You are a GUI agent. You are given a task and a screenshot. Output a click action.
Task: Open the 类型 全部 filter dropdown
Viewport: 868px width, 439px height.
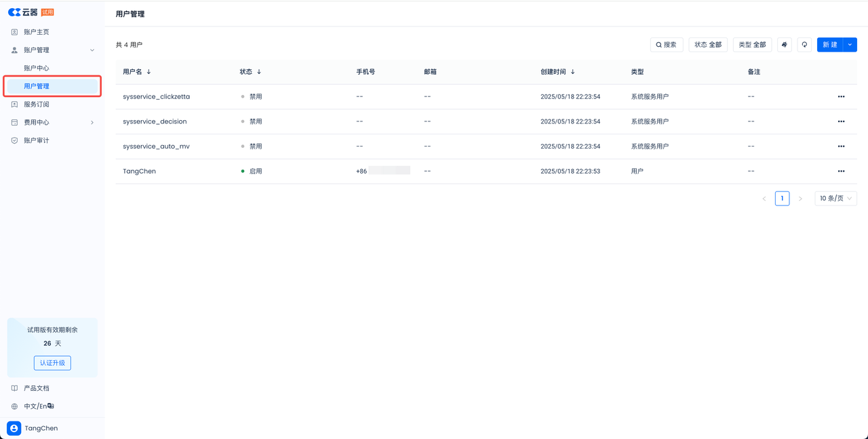(x=752, y=45)
